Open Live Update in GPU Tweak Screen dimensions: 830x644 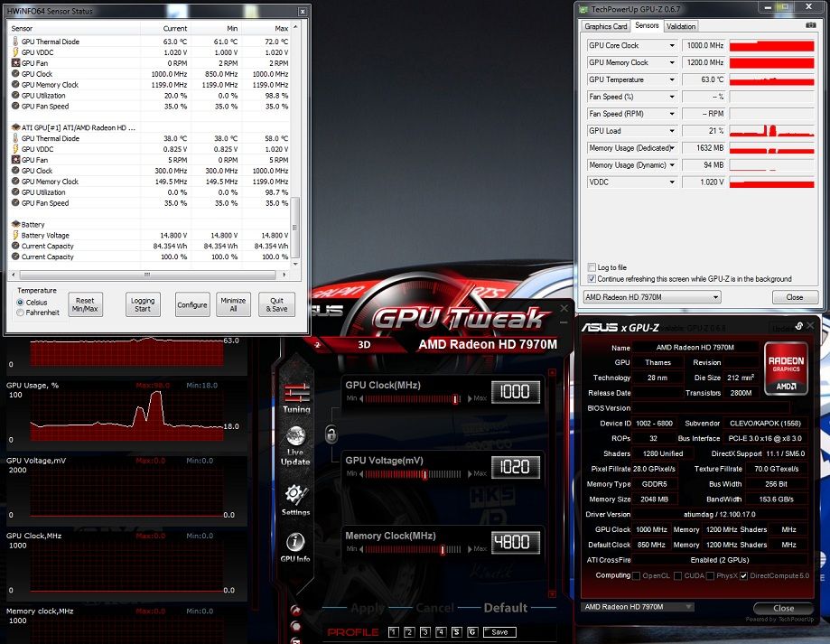(295, 446)
